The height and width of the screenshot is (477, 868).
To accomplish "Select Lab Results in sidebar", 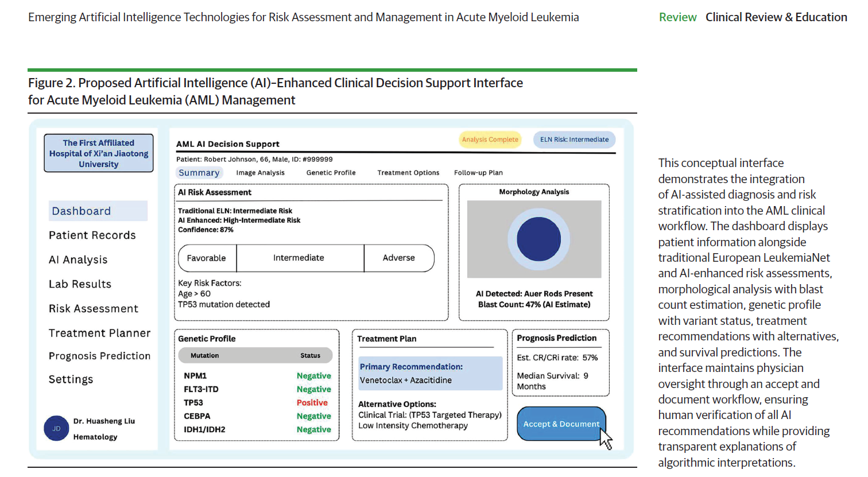I will (80, 284).
